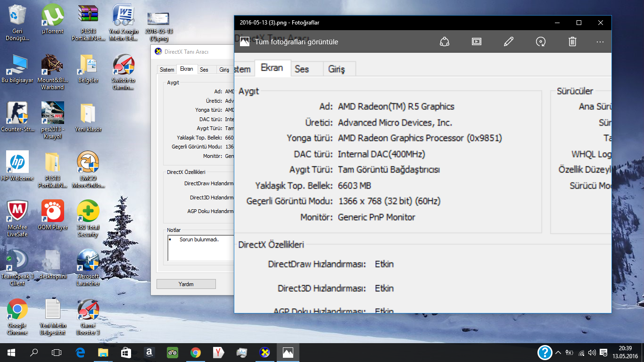Open battery status in system tray

pos(570,352)
